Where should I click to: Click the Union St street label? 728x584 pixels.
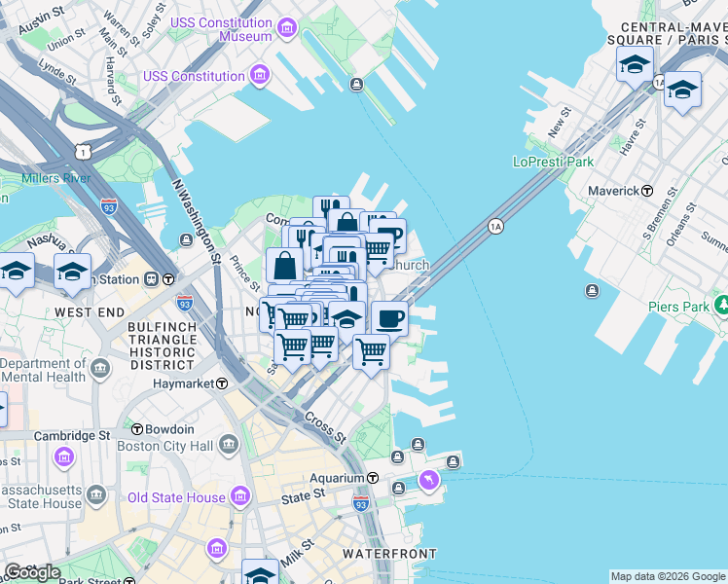pos(66,40)
